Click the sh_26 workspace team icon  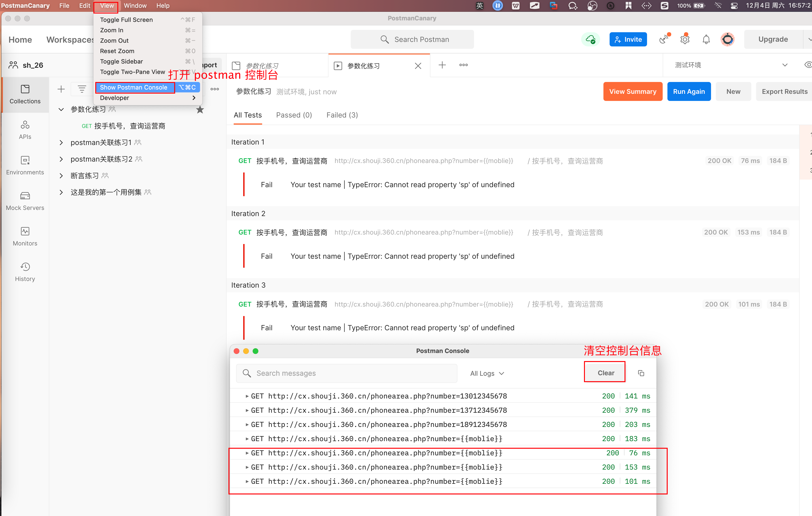point(13,65)
